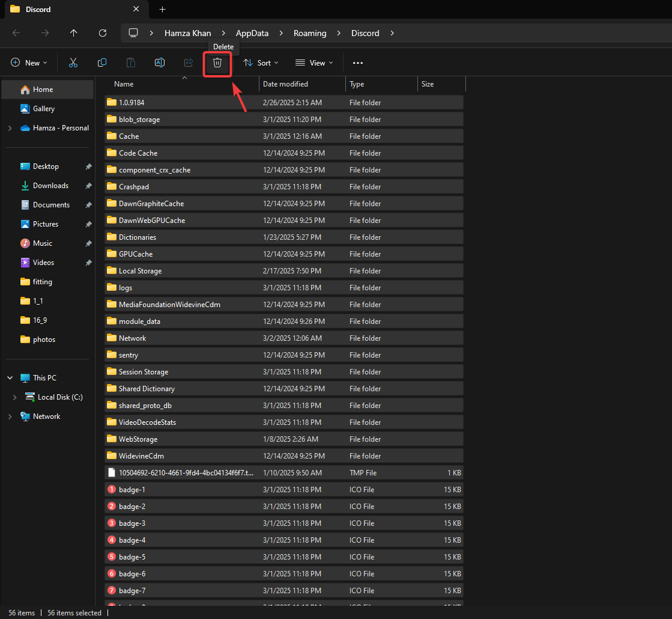Click the Refresh button in navigation bar
The height and width of the screenshot is (619, 672).
(103, 33)
